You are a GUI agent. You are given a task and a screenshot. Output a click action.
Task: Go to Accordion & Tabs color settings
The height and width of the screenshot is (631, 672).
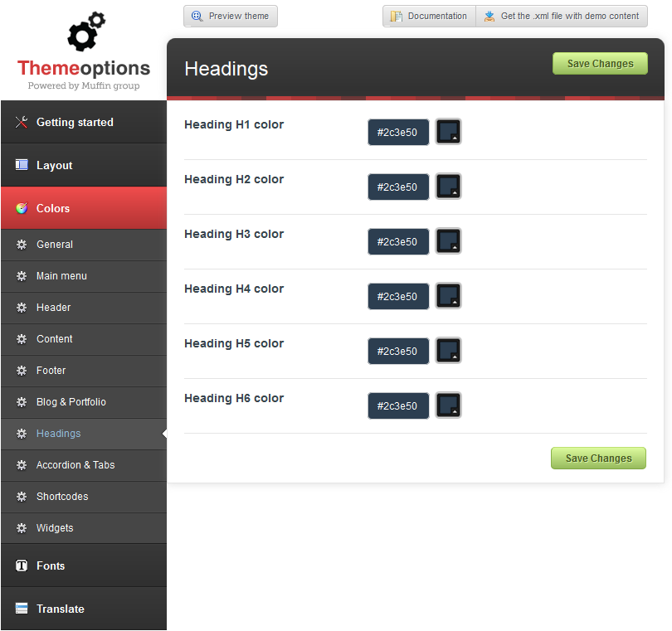coord(84,465)
